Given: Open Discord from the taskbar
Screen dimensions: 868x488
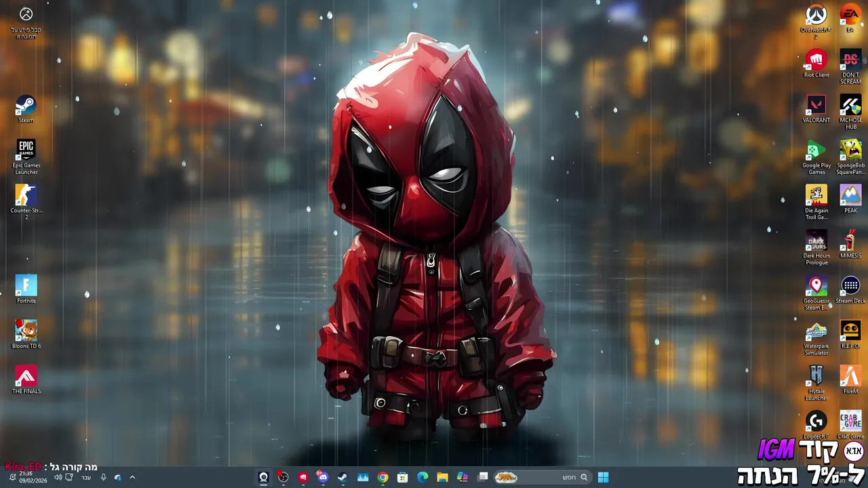Looking at the screenshot, I should pyautogui.click(x=323, y=477).
